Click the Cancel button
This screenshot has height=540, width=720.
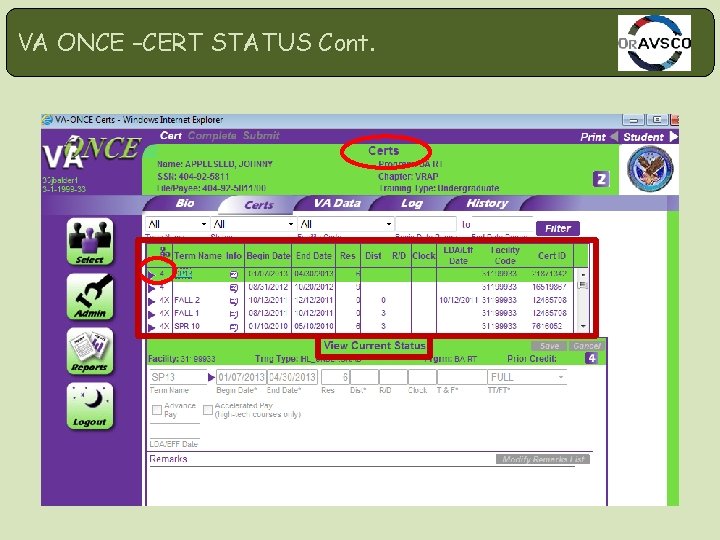[587, 346]
